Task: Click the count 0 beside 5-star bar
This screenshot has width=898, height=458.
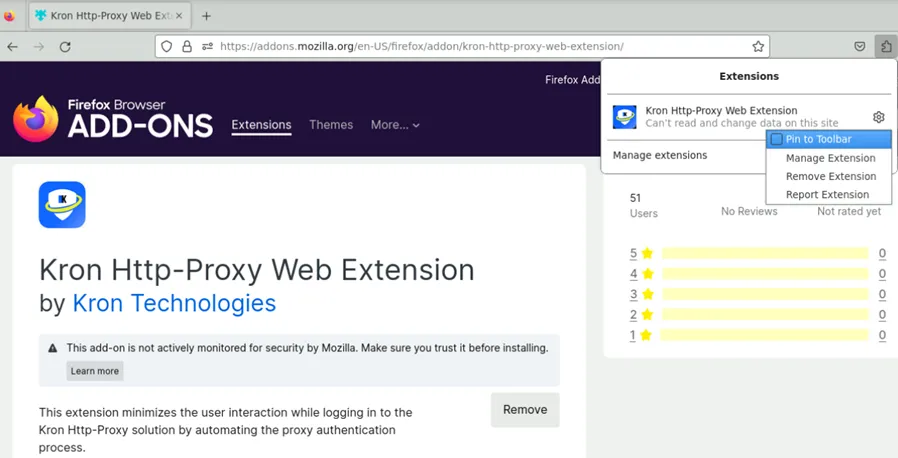Action: (x=882, y=253)
